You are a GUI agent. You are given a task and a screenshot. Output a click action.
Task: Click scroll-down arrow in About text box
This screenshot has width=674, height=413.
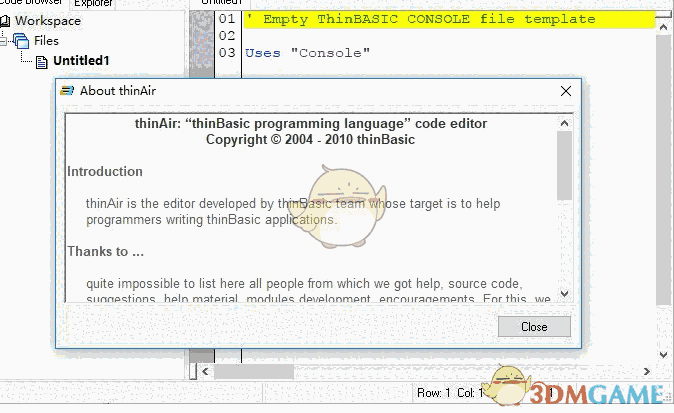pyautogui.click(x=564, y=294)
